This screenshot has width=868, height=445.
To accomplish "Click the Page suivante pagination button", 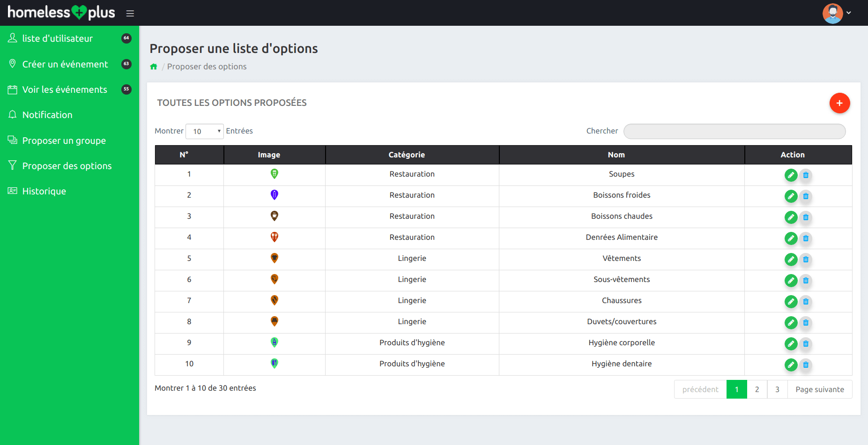I will pyautogui.click(x=819, y=389).
